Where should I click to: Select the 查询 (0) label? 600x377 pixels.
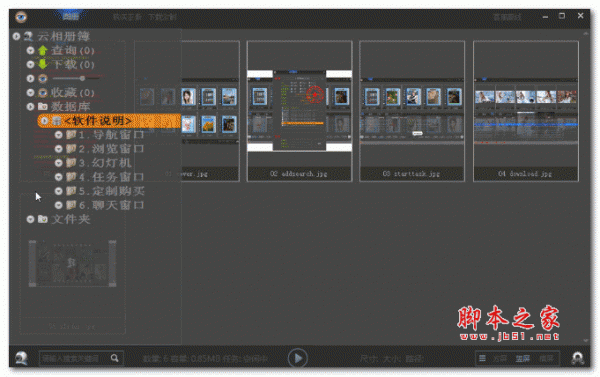[73, 51]
